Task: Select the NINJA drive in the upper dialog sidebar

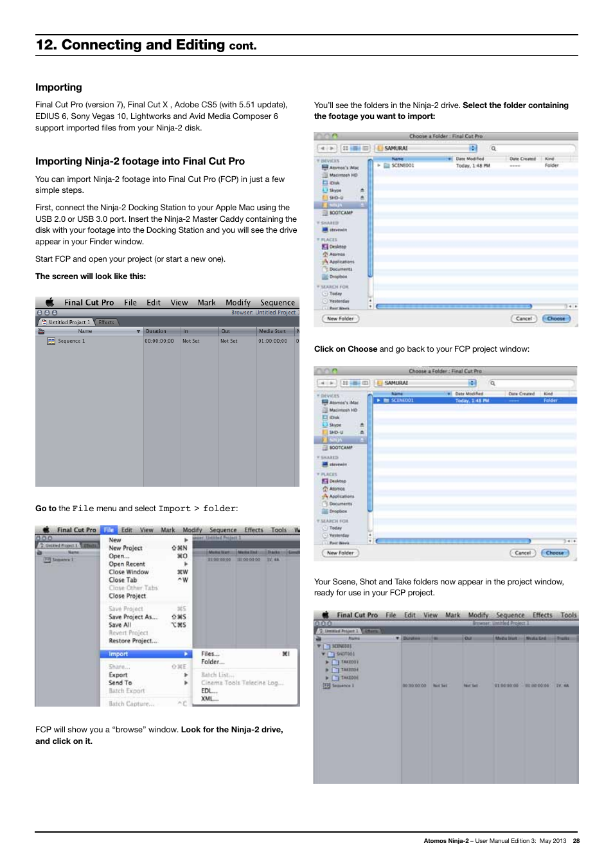Action: point(341,205)
